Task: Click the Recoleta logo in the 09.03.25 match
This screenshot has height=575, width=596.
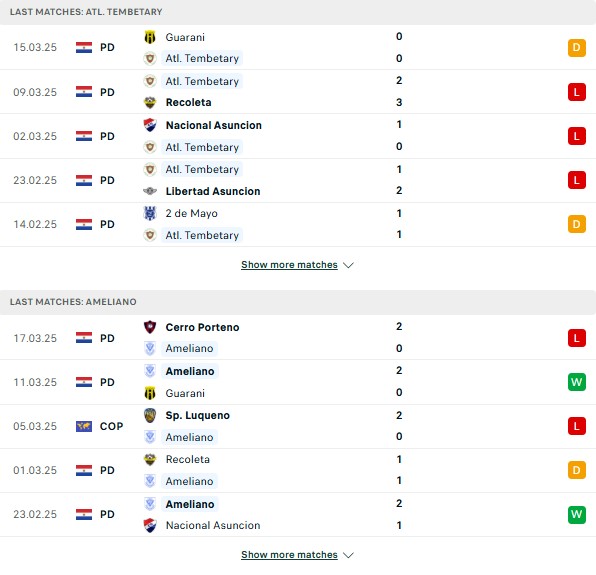Action: click(150, 102)
